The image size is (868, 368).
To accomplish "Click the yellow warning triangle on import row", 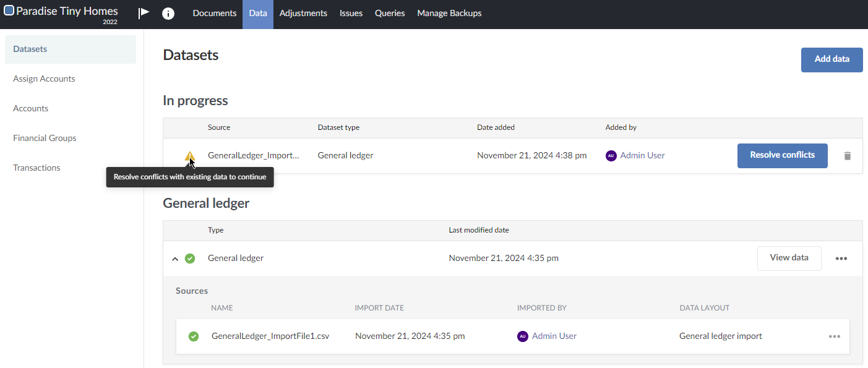I will (189, 156).
